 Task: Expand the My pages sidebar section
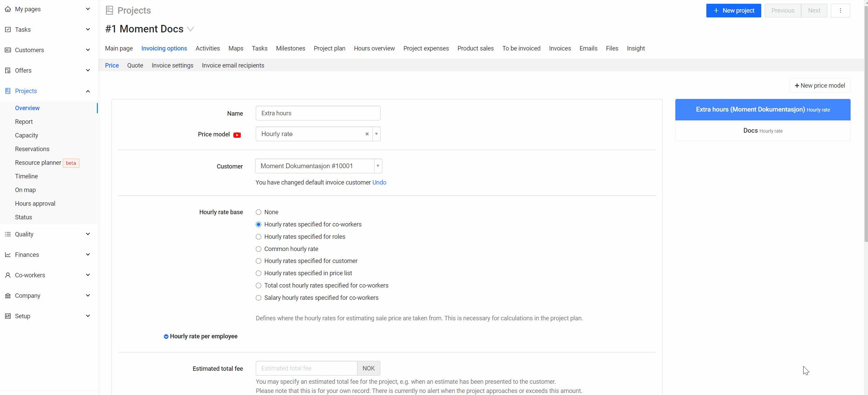click(x=88, y=9)
